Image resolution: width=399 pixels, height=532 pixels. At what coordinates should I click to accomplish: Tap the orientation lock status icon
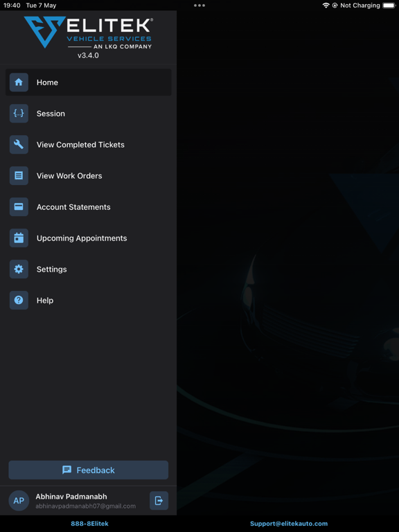[x=335, y=6]
